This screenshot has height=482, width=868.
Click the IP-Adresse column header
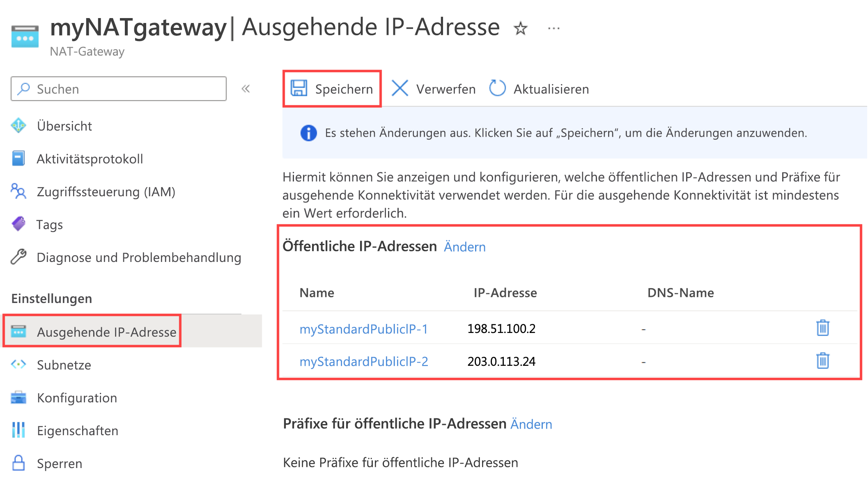pyautogui.click(x=505, y=293)
